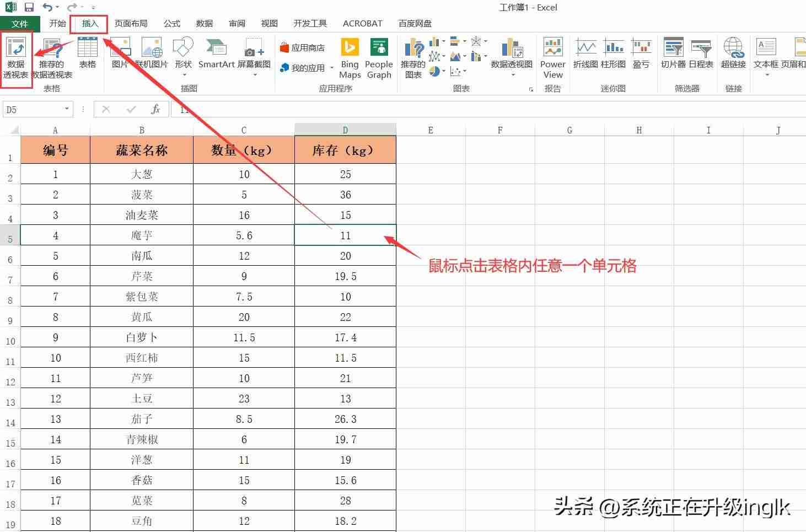
Task: Click the formula bar cancel X icon
Action: point(106,110)
